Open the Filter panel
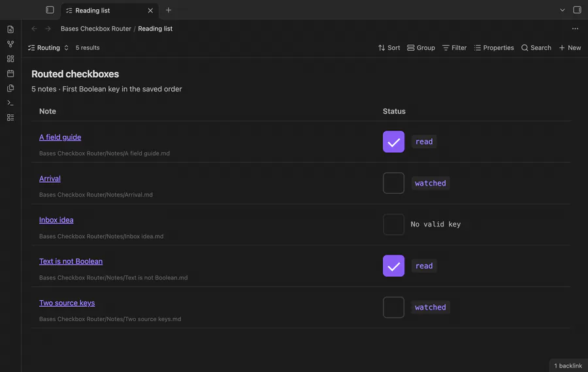Viewport: 588px width, 372px height. (x=455, y=48)
